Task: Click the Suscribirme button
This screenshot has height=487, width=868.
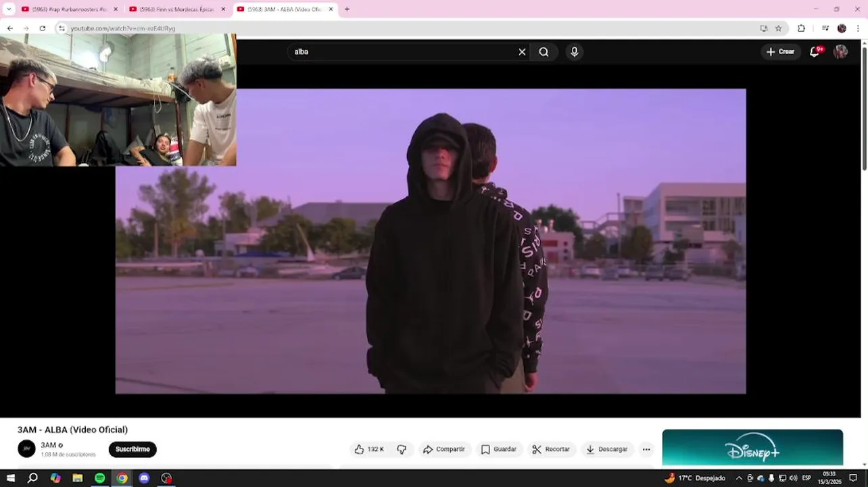Action: (x=132, y=449)
